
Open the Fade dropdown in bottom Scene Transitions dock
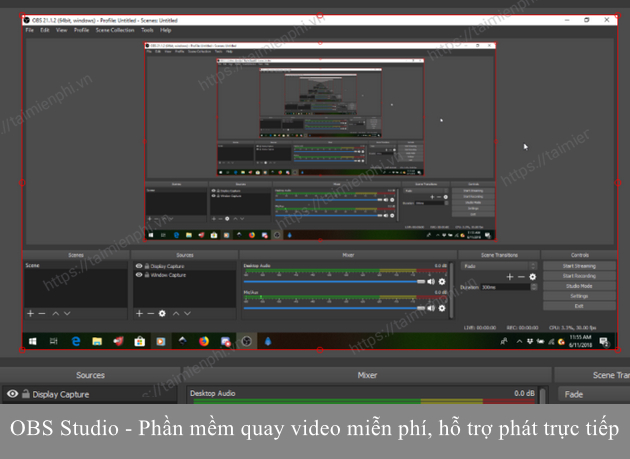594,394
